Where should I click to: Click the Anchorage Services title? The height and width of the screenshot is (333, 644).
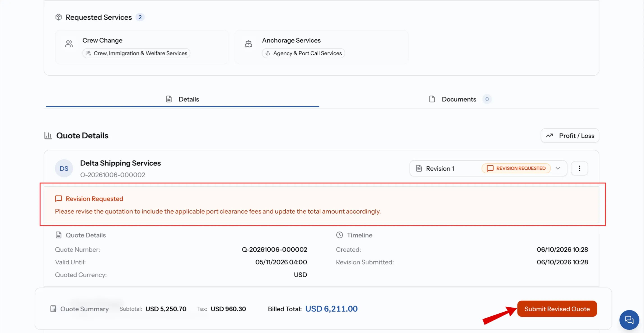pos(291,40)
